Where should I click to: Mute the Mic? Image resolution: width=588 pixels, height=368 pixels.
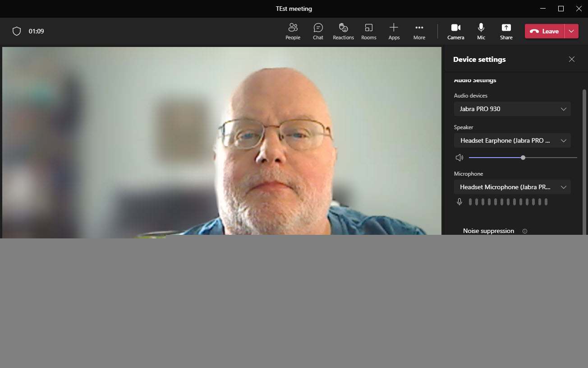481,31
